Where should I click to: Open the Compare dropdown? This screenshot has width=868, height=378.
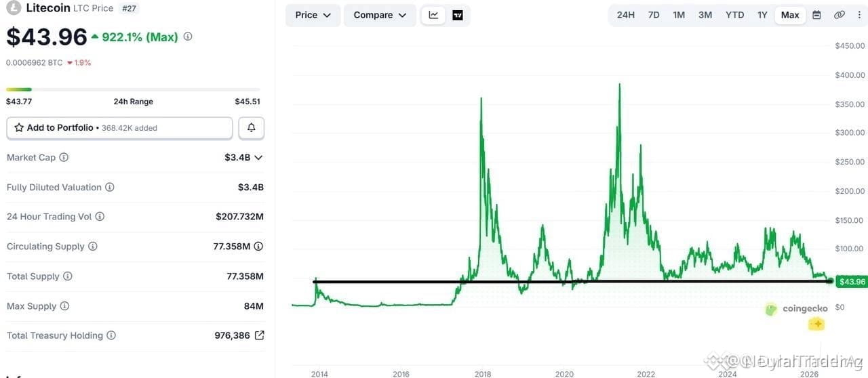[x=380, y=15]
